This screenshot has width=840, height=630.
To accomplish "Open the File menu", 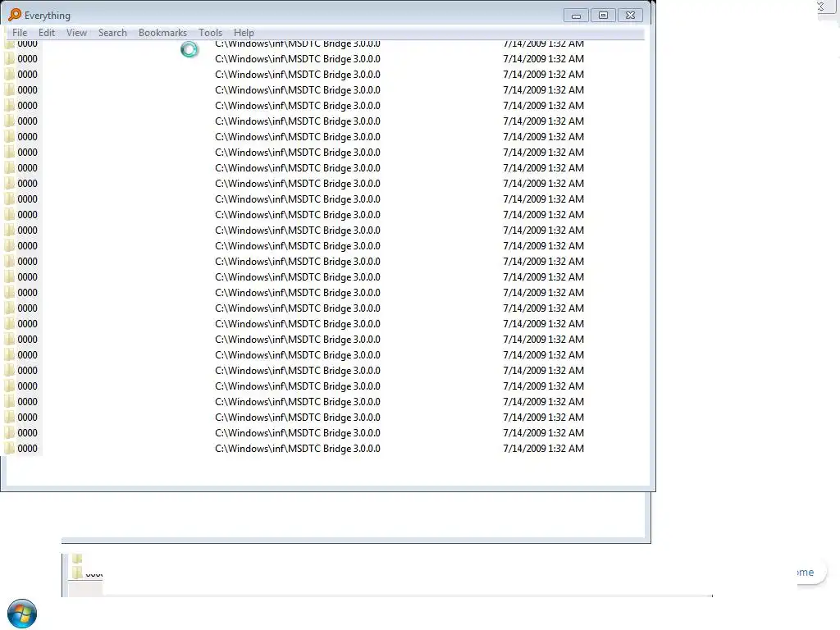I will coord(20,33).
